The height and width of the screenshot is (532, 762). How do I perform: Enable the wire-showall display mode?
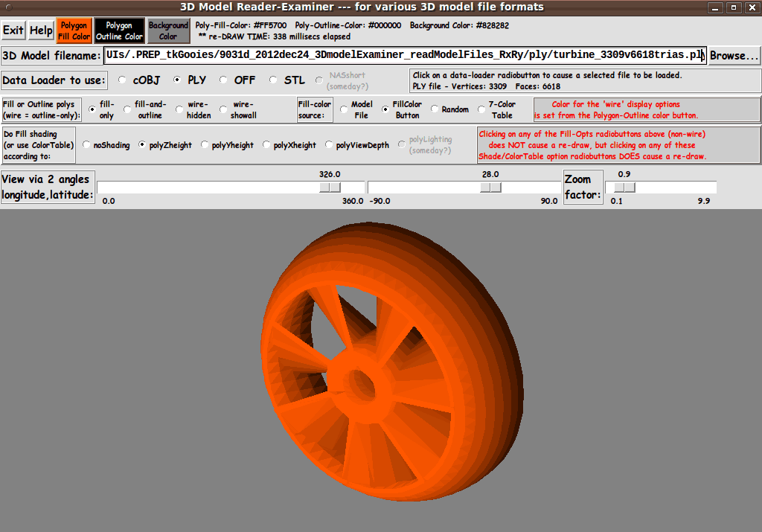coord(224,109)
